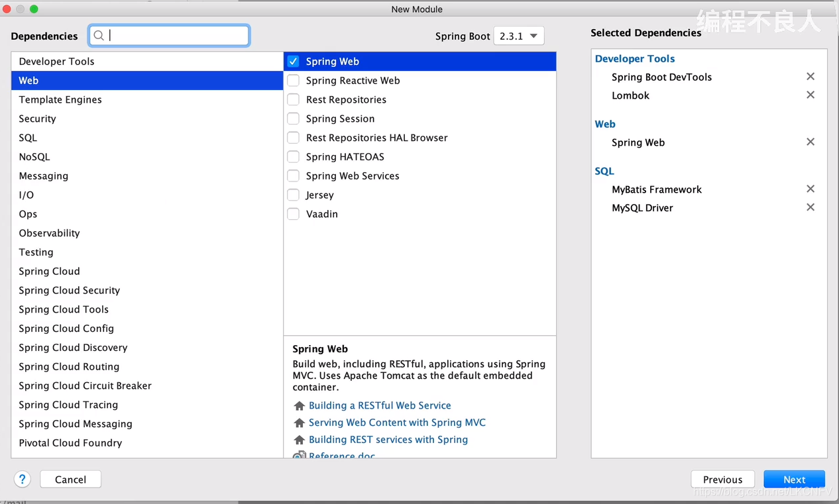Remove Spring Boot DevTools from selected dependencies

coord(810,77)
